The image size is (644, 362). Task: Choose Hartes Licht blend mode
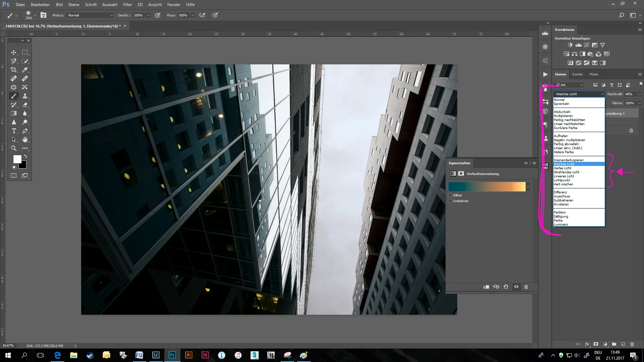click(579, 168)
